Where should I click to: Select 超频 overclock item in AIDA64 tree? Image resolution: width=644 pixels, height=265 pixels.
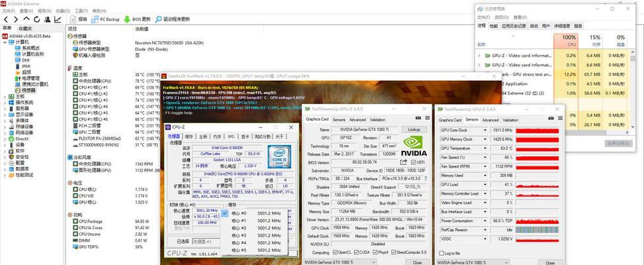tap(23, 72)
